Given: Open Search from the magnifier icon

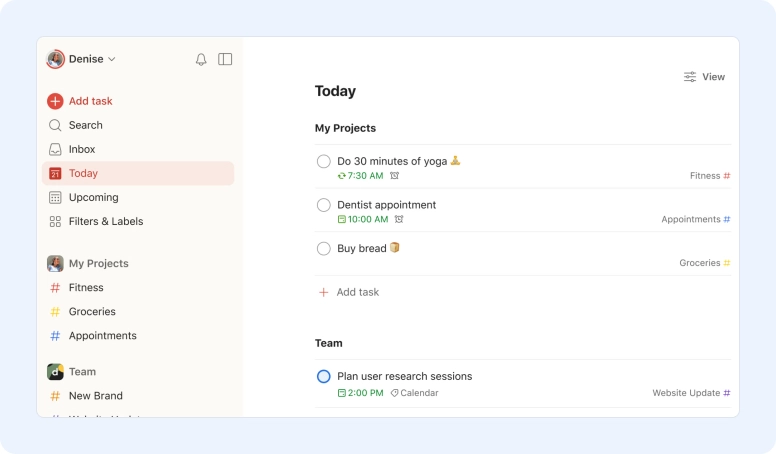Looking at the screenshot, I should [55, 125].
